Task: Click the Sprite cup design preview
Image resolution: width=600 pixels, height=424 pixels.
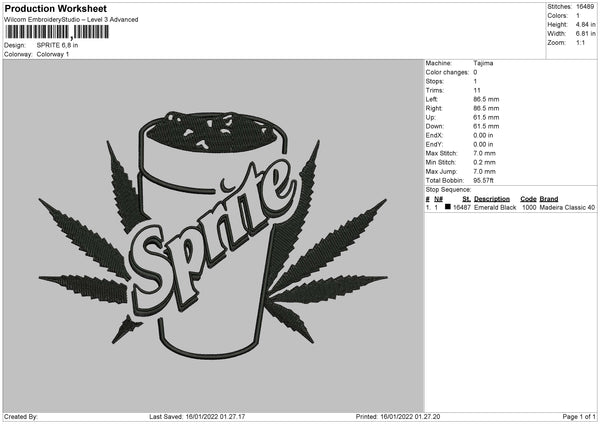Action: pyautogui.click(x=213, y=235)
